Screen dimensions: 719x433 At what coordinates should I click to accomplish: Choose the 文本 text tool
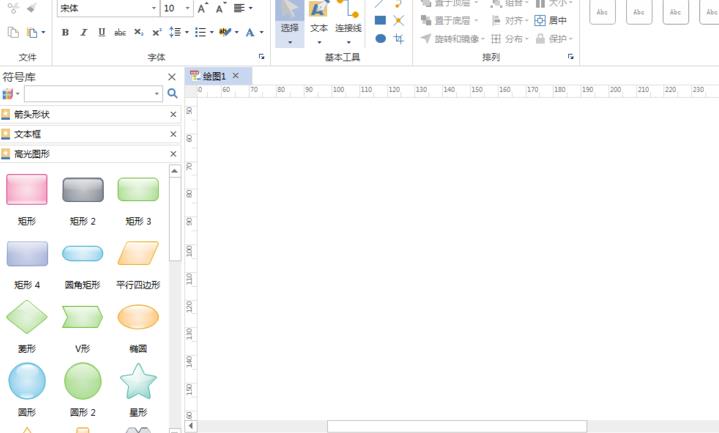(319, 18)
